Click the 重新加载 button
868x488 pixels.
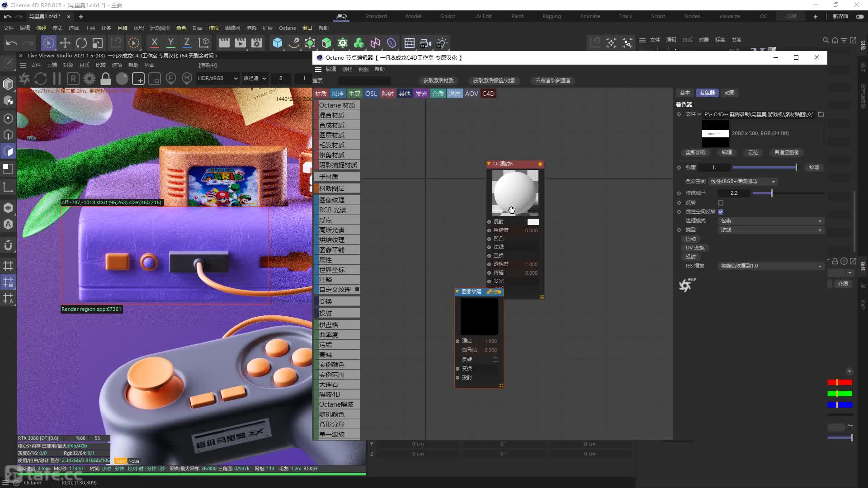click(x=695, y=152)
